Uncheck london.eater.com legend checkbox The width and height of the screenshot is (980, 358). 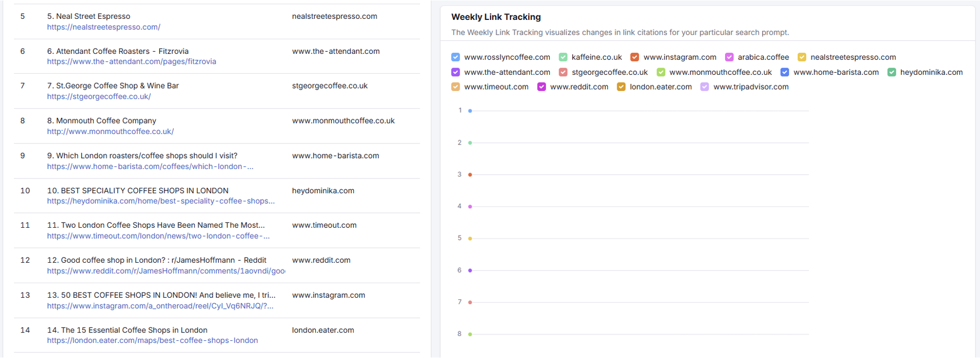click(x=621, y=87)
